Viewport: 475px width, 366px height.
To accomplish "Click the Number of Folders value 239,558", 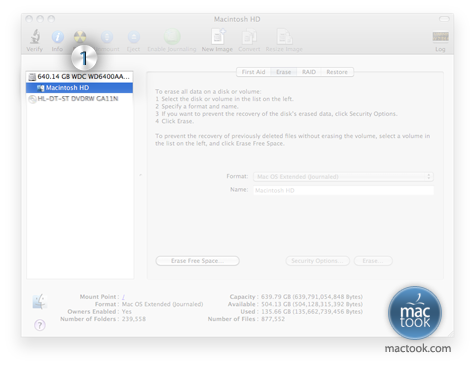I will [134, 319].
